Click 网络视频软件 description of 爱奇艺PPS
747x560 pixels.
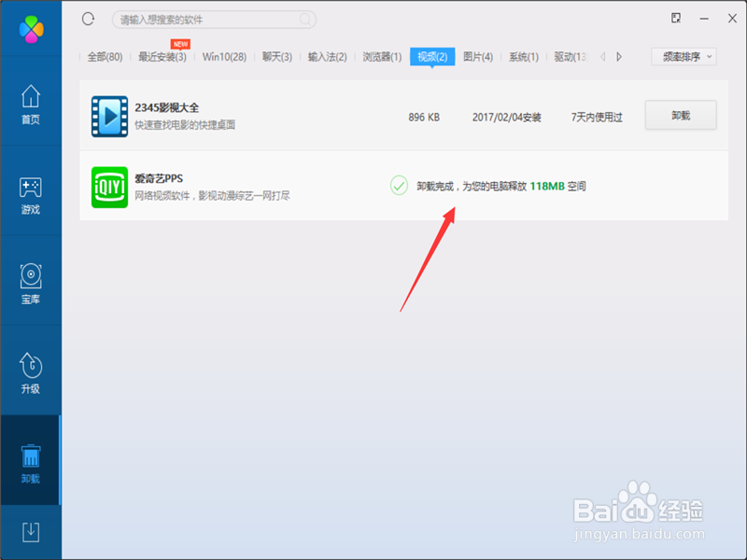pyautogui.click(x=212, y=196)
